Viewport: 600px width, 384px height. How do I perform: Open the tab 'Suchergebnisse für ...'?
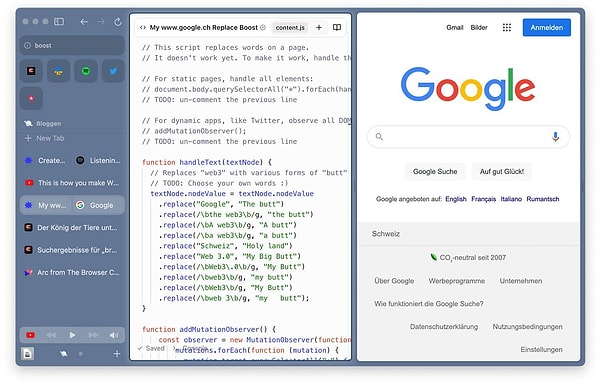click(72, 250)
